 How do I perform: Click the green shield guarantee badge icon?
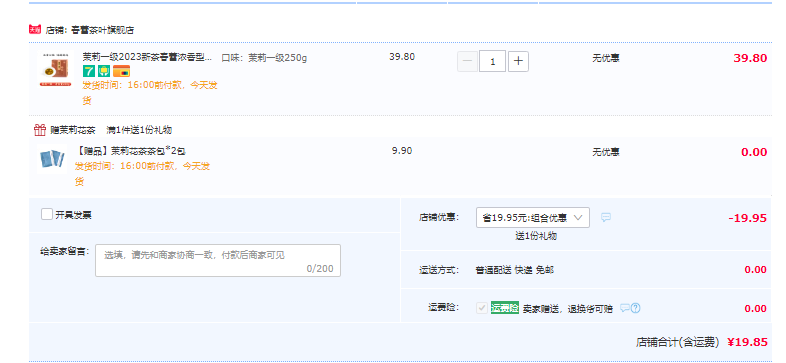(x=104, y=71)
